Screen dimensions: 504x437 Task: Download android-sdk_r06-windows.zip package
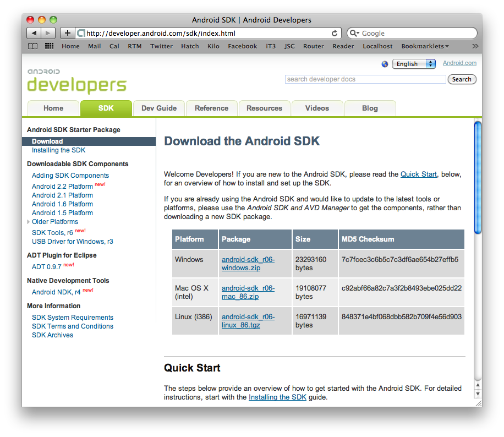(248, 264)
